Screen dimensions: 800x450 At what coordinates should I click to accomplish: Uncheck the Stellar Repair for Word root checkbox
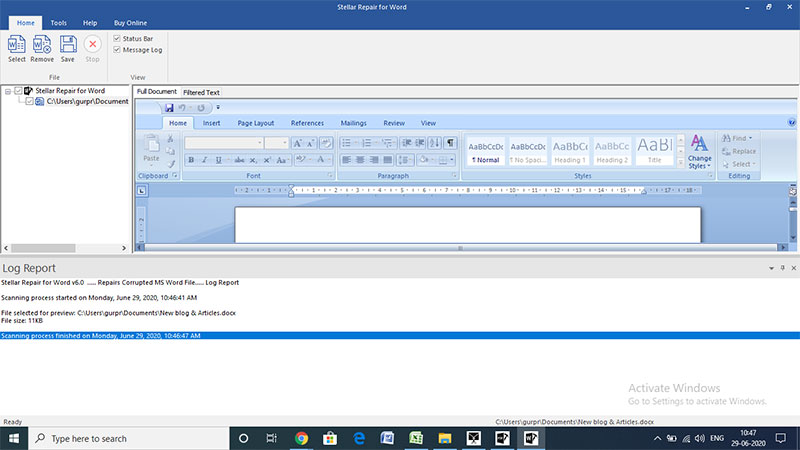click(x=18, y=91)
